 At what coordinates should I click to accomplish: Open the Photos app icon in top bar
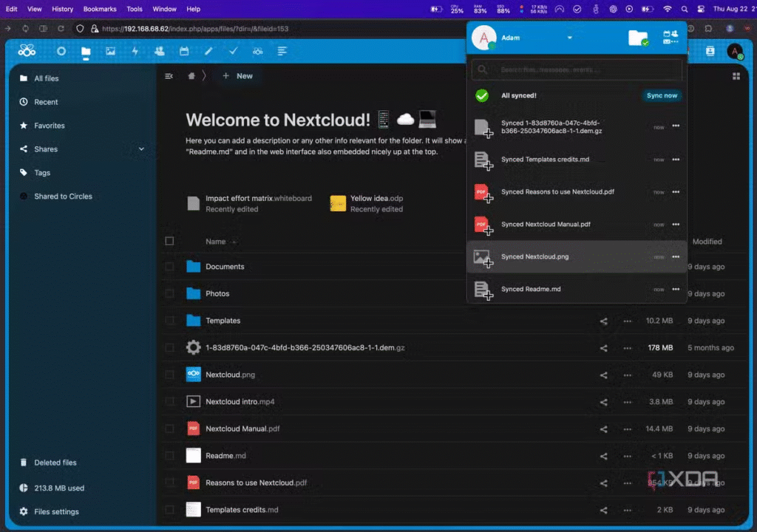coord(110,51)
